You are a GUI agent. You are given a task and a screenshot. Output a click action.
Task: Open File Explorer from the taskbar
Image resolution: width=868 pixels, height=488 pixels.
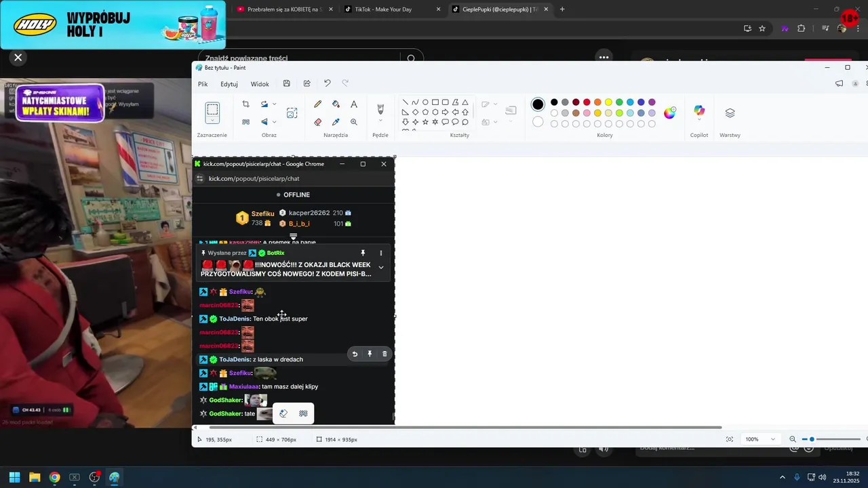pyautogui.click(x=35, y=477)
